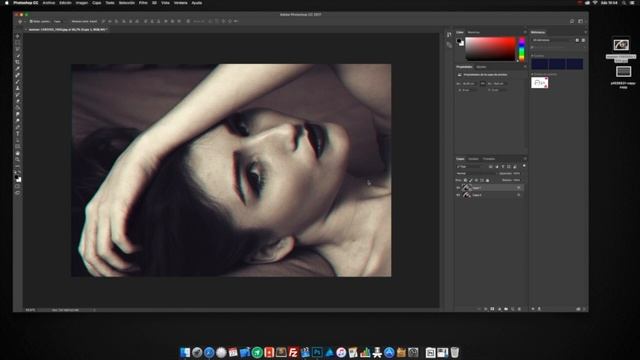Switch to the Canales tab
The height and width of the screenshot is (360, 640).
[x=473, y=159]
